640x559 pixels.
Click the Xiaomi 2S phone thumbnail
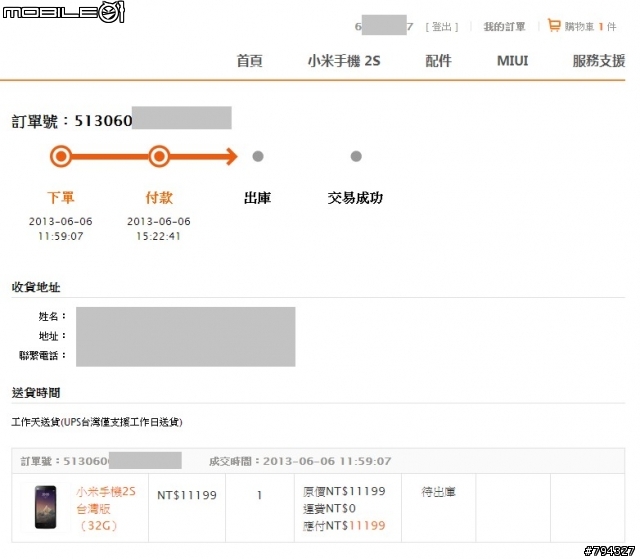tap(45, 507)
